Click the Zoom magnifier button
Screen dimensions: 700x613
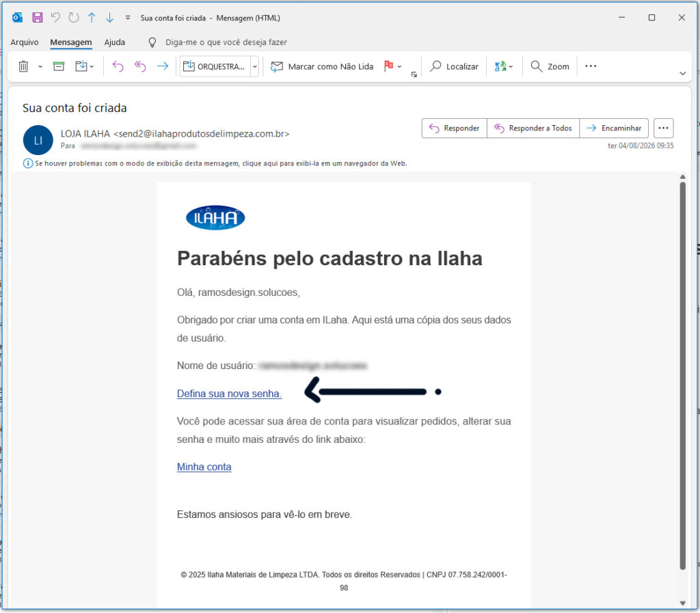point(550,66)
